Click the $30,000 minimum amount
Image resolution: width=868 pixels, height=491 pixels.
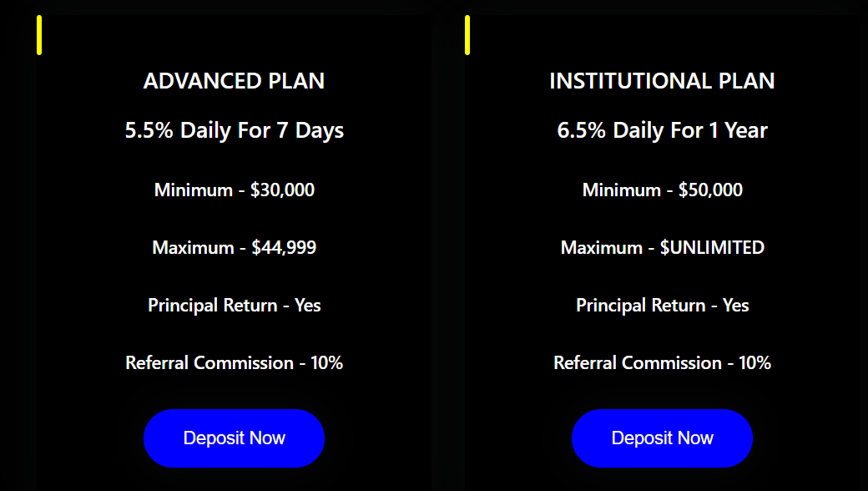[x=282, y=190]
